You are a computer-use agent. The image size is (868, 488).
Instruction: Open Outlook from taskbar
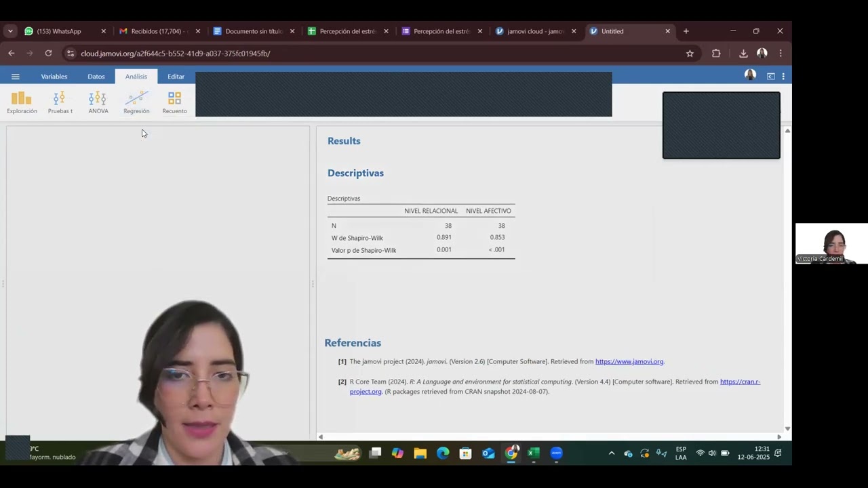click(488, 453)
